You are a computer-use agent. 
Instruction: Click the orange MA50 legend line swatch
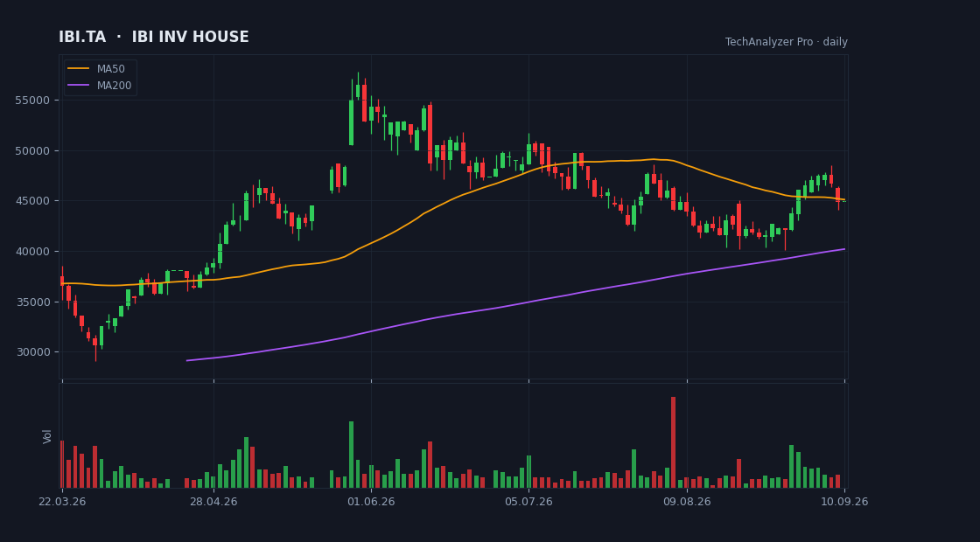78,69
